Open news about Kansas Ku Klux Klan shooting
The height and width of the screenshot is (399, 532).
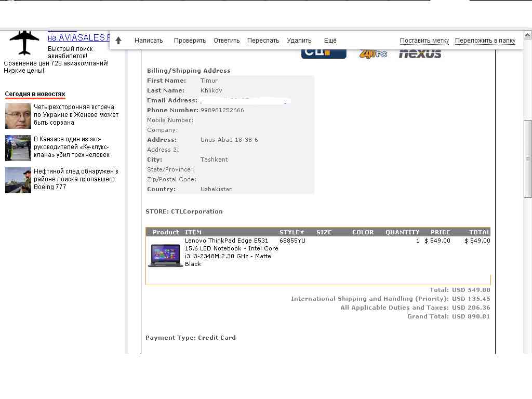click(71, 147)
